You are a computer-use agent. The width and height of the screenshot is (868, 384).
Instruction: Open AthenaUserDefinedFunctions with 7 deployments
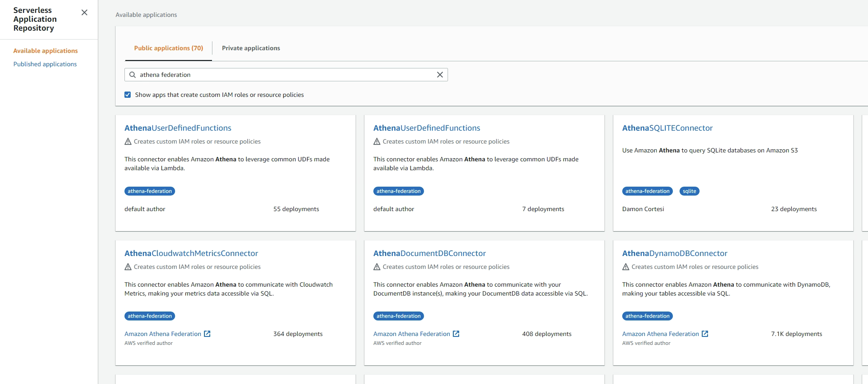427,128
